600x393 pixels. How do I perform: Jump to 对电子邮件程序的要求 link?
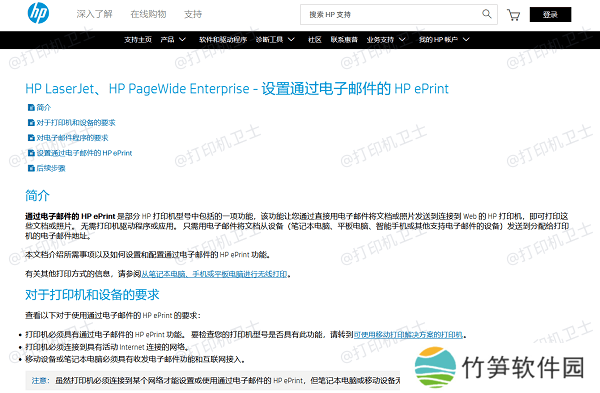point(72,138)
